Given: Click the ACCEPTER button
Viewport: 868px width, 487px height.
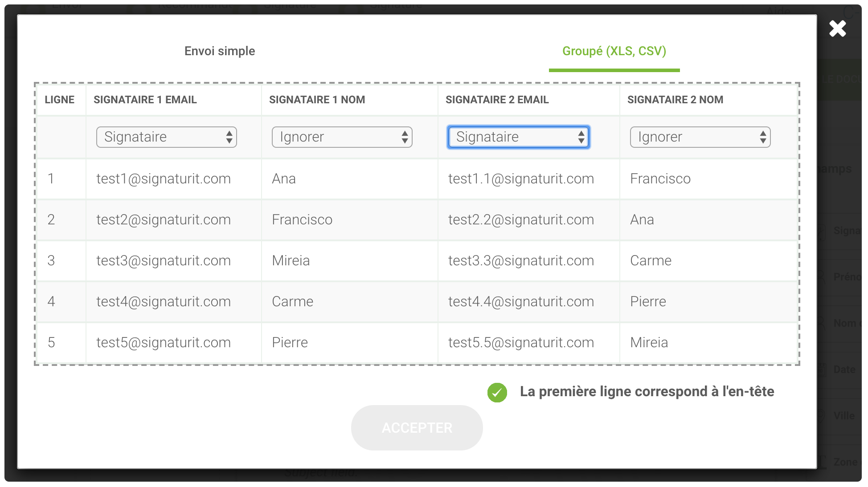Looking at the screenshot, I should (x=417, y=427).
